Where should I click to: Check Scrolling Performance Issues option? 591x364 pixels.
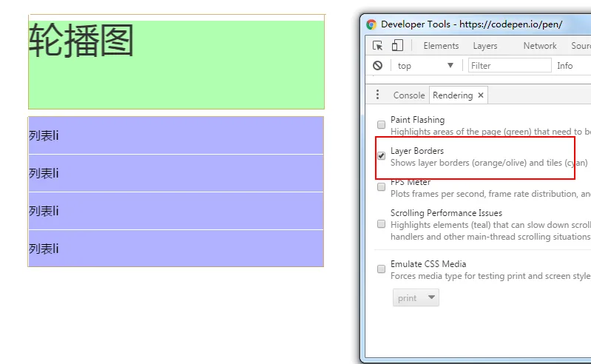tap(381, 224)
